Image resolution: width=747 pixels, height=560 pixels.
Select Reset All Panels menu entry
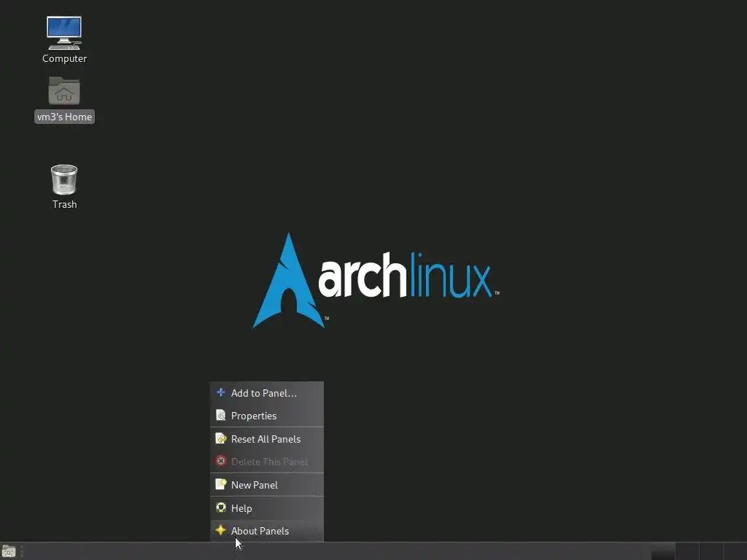(x=267, y=439)
